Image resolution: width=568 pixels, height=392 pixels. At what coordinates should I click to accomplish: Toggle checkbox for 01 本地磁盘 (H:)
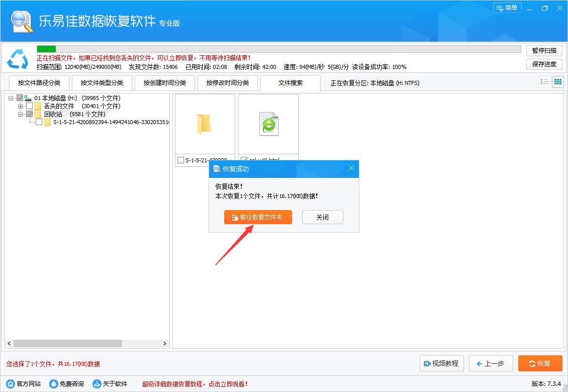(x=20, y=98)
